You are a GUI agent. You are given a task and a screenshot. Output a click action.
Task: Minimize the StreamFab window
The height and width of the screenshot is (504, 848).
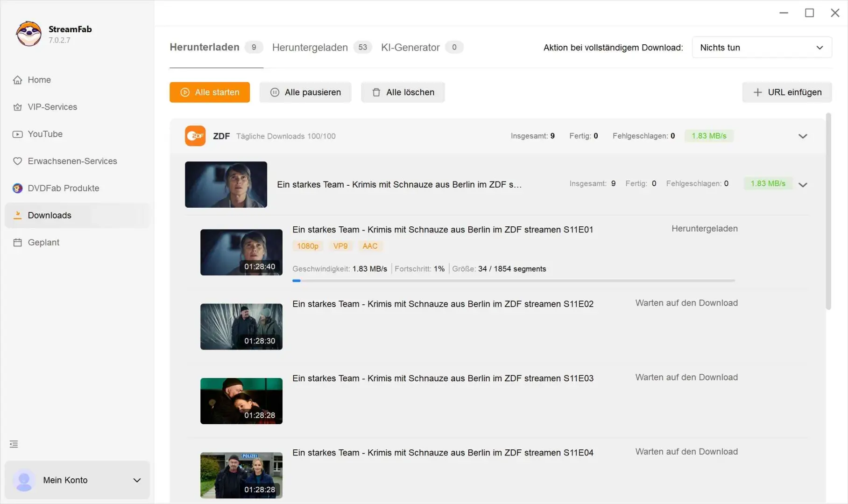(784, 13)
